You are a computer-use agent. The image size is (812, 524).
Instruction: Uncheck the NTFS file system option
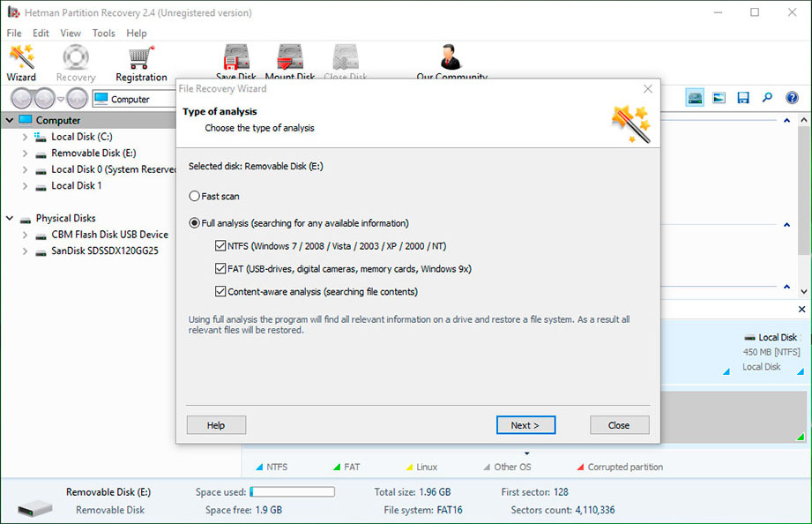[220, 245]
